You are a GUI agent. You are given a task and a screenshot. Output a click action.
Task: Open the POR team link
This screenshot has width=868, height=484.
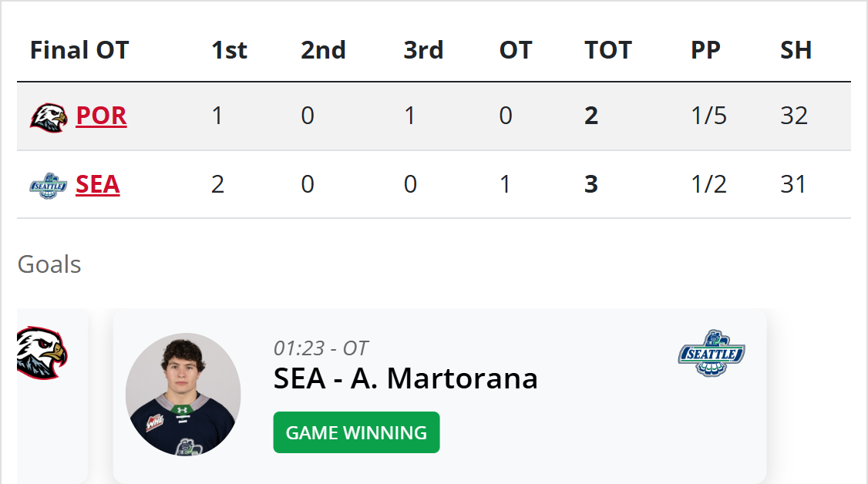(101, 116)
